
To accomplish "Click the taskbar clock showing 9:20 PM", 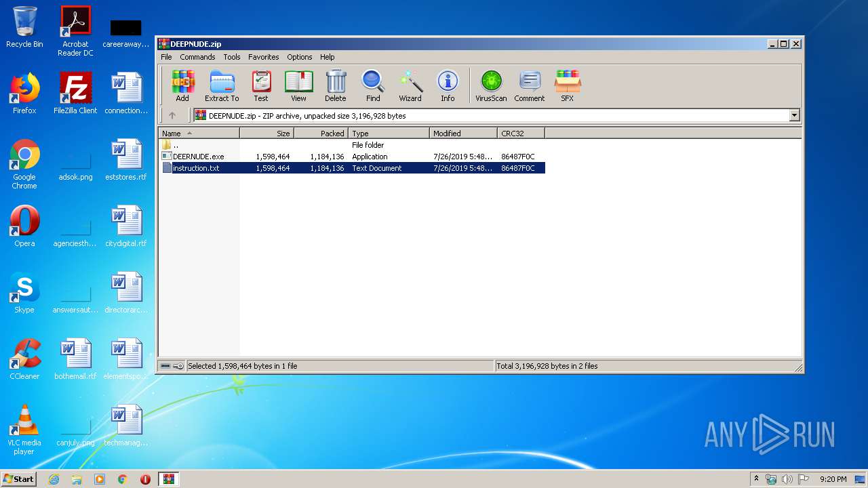I will 833,479.
